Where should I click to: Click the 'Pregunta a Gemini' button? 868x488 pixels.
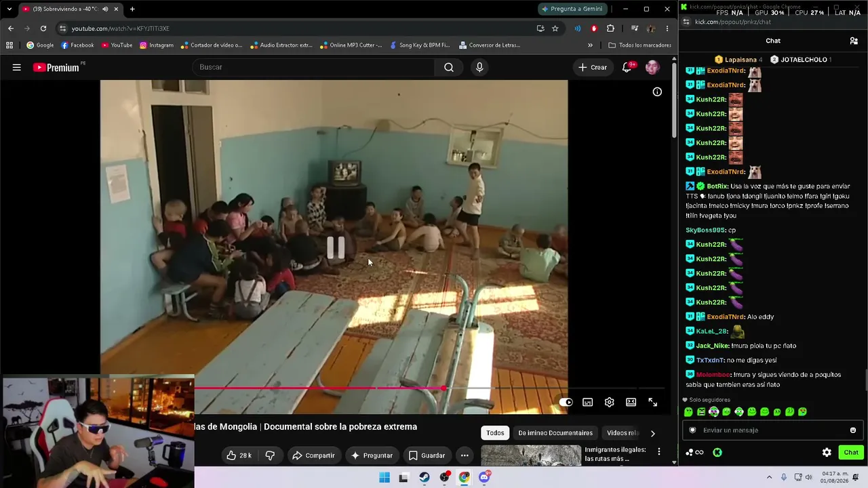pyautogui.click(x=572, y=9)
